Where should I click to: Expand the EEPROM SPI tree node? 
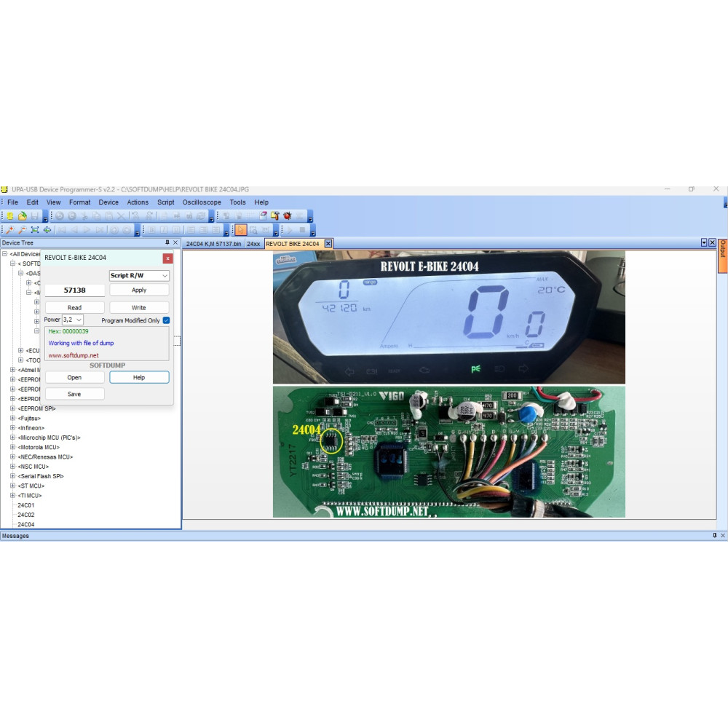(x=12, y=408)
